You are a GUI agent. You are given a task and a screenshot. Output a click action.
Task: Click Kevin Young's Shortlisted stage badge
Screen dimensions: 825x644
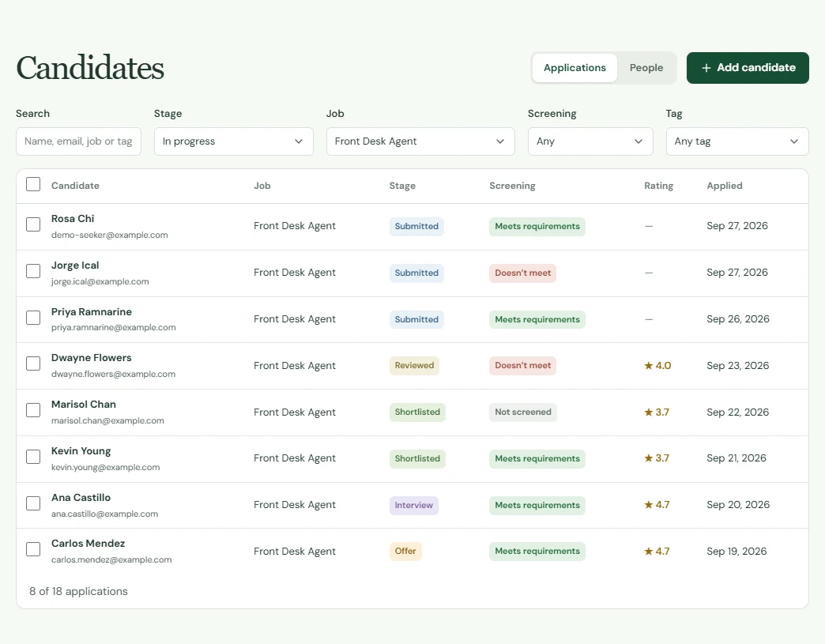tap(417, 459)
